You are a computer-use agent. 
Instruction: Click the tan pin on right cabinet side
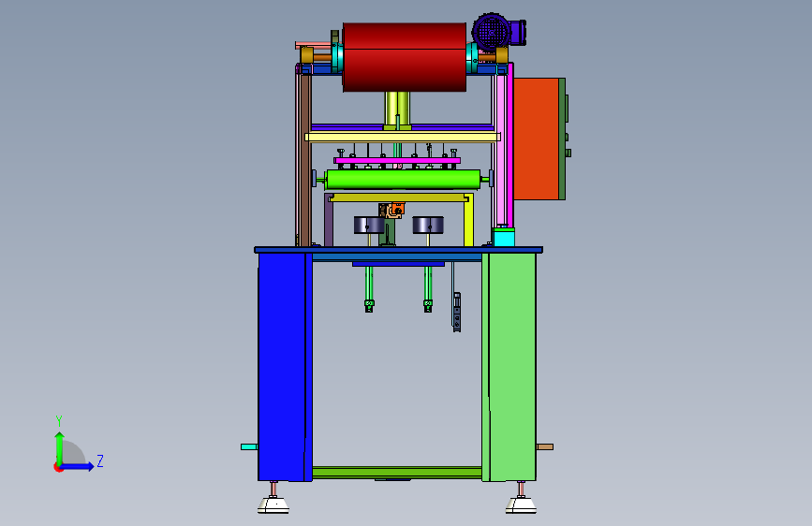pos(545,446)
